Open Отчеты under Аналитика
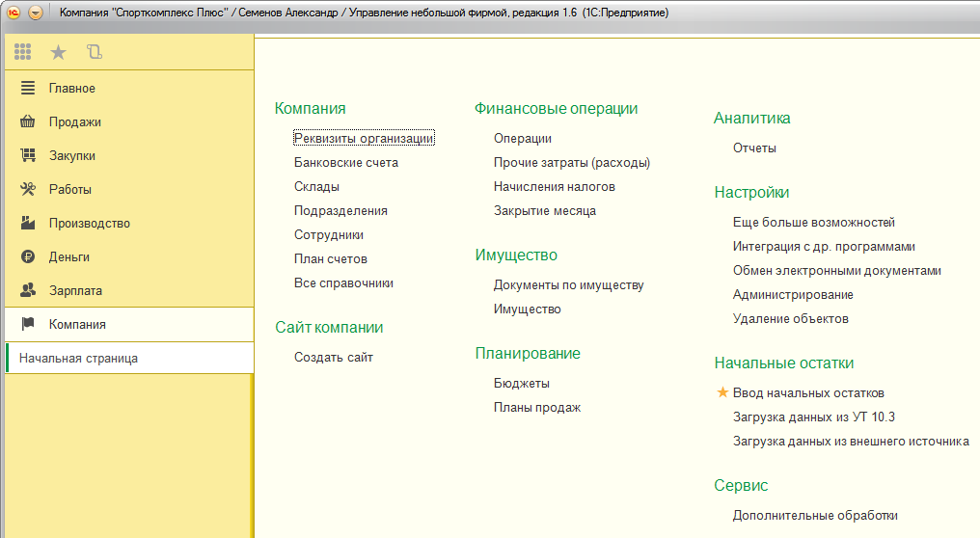This screenshot has width=980, height=538. click(754, 148)
